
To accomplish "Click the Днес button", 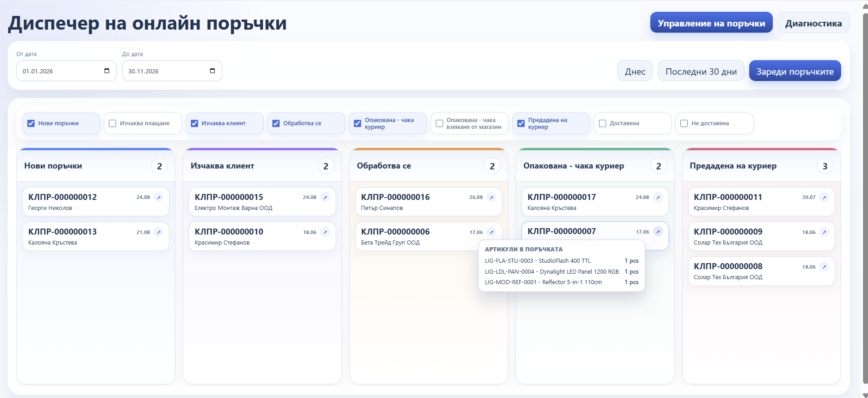I will (x=635, y=71).
